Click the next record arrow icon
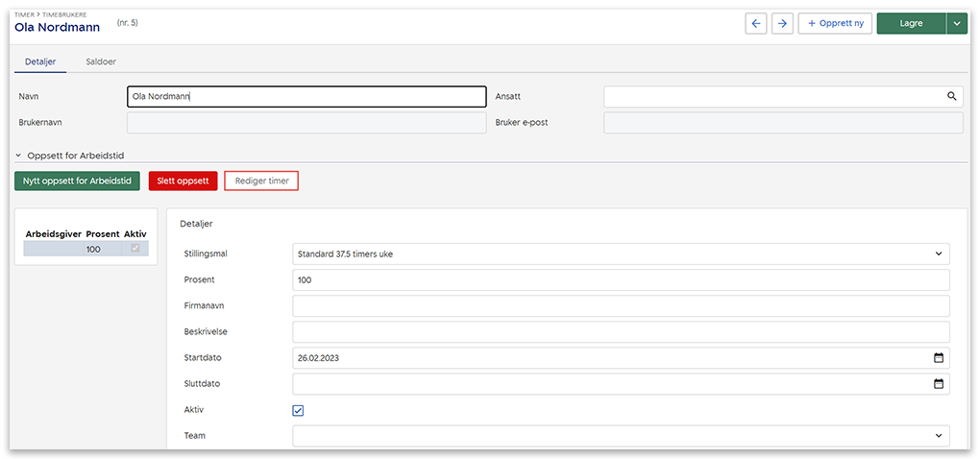980x459 pixels. pos(782,24)
